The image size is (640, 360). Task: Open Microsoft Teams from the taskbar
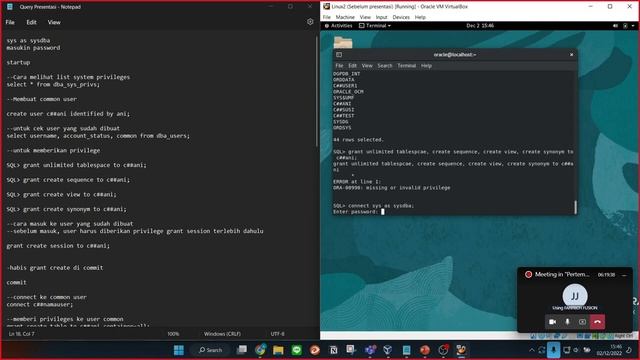370,350
